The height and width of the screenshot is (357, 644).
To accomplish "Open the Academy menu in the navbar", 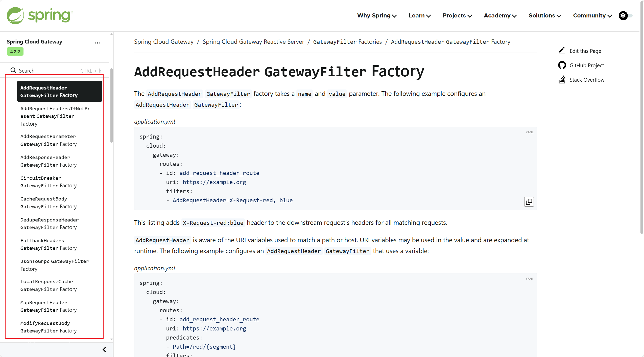I will (500, 16).
